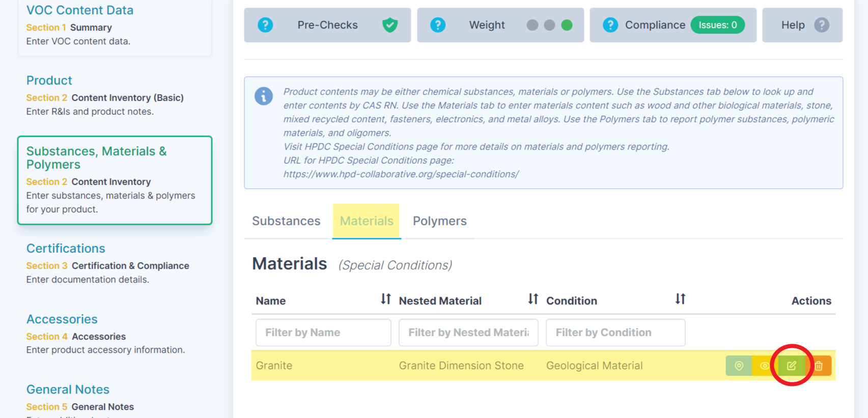Sort the table by Name column
The width and height of the screenshot is (868, 418).
coord(386,299)
